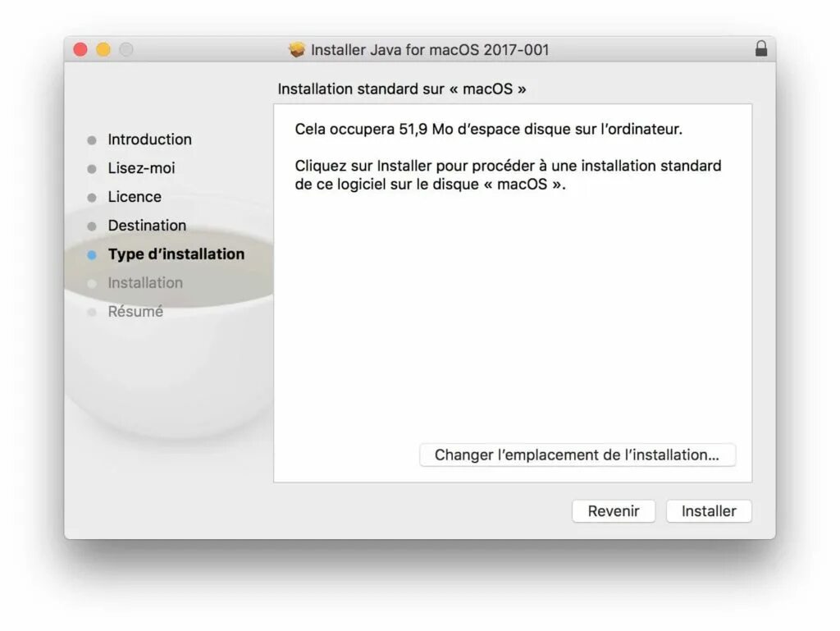This screenshot has width=840, height=631.
Task: Minimize the window using yellow button
Action: pos(103,50)
